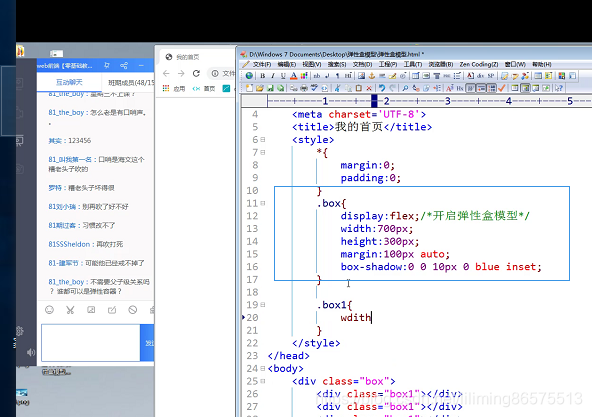Click username '81_the_boy' in the second chat message

coord(66,113)
